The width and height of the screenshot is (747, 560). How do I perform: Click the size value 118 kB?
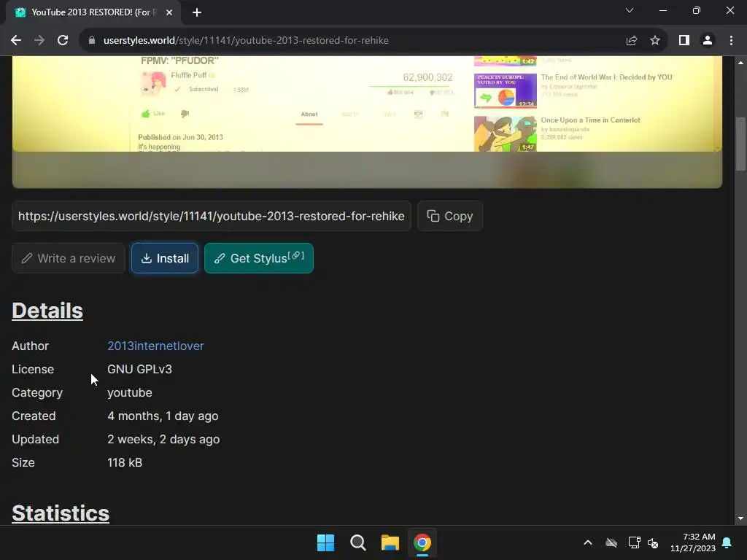125,462
